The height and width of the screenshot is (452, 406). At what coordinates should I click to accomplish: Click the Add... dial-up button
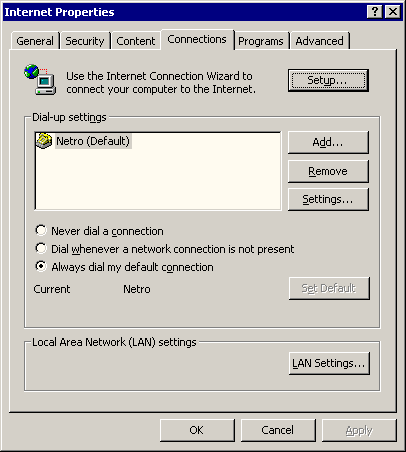point(328,142)
